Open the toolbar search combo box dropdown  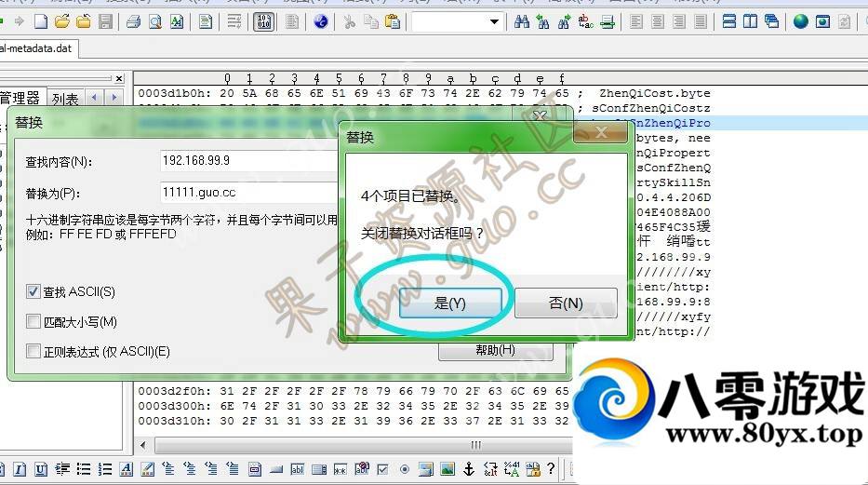[x=494, y=22]
